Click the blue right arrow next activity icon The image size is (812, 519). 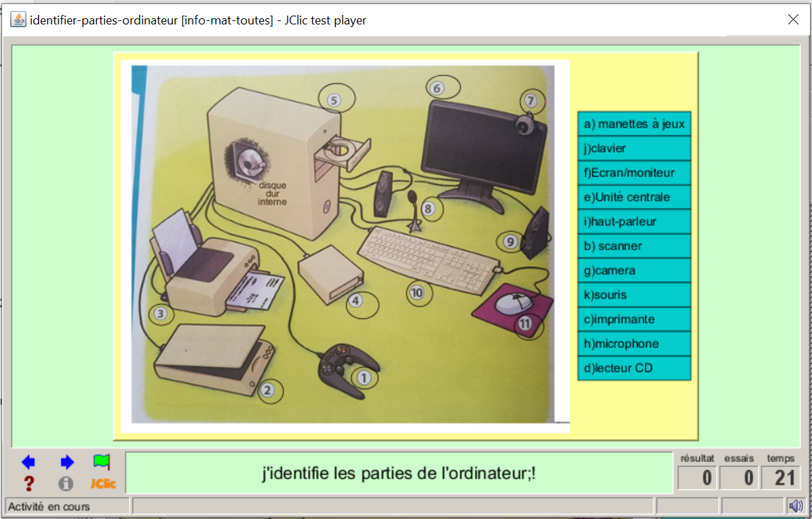click(x=66, y=463)
